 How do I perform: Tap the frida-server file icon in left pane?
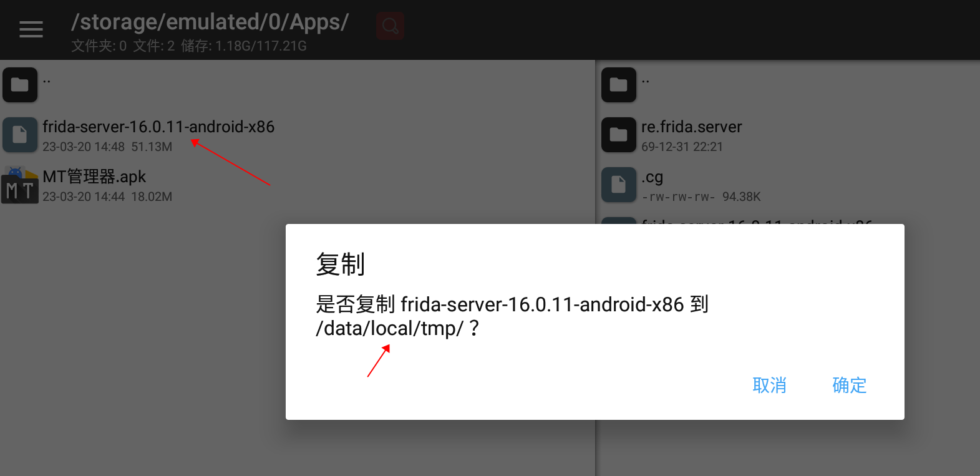tap(20, 135)
